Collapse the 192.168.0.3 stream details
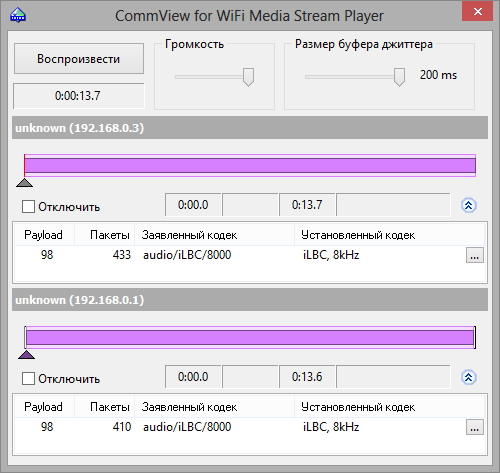The image size is (500, 473). (469, 205)
